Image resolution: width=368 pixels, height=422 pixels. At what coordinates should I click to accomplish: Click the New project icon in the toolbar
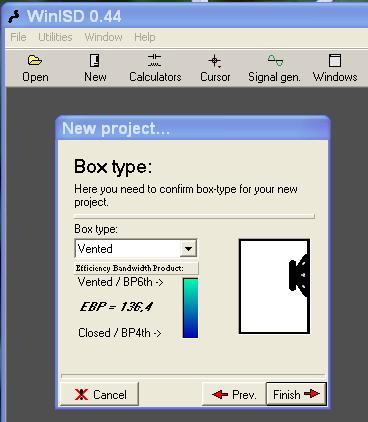[x=95, y=61]
